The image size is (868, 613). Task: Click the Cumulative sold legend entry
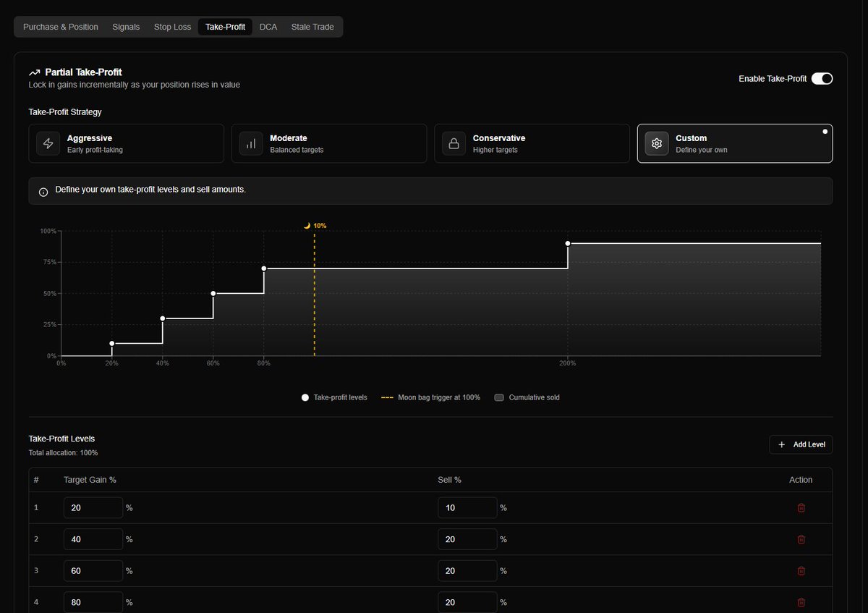coord(527,397)
